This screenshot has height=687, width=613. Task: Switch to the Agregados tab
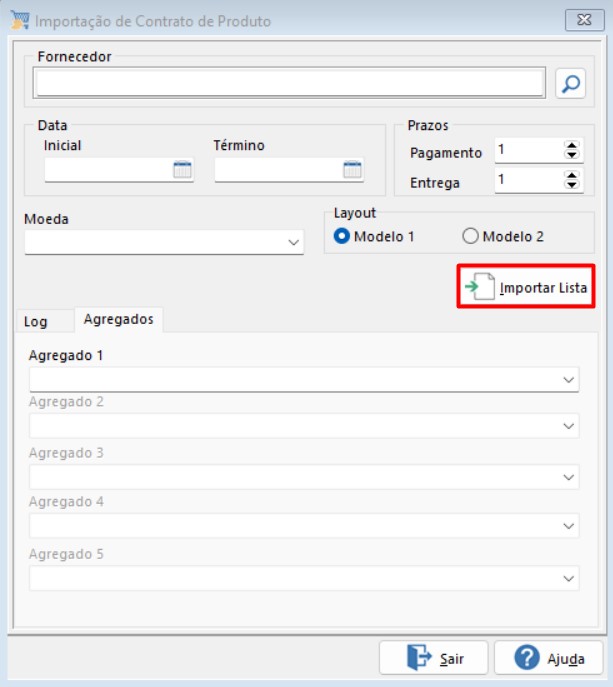118,319
